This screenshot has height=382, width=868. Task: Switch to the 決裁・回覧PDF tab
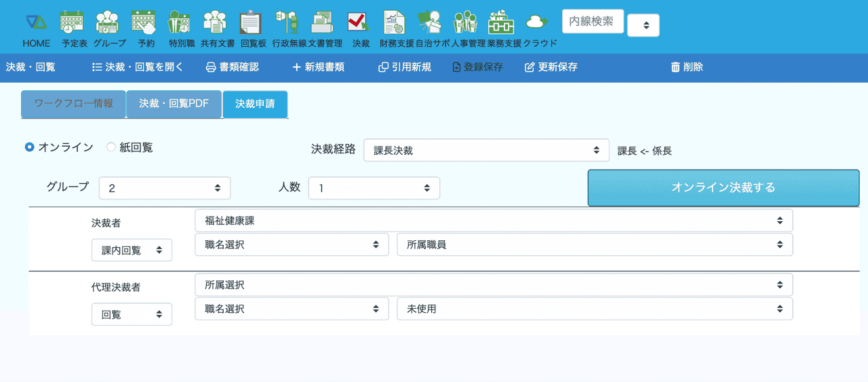point(174,104)
